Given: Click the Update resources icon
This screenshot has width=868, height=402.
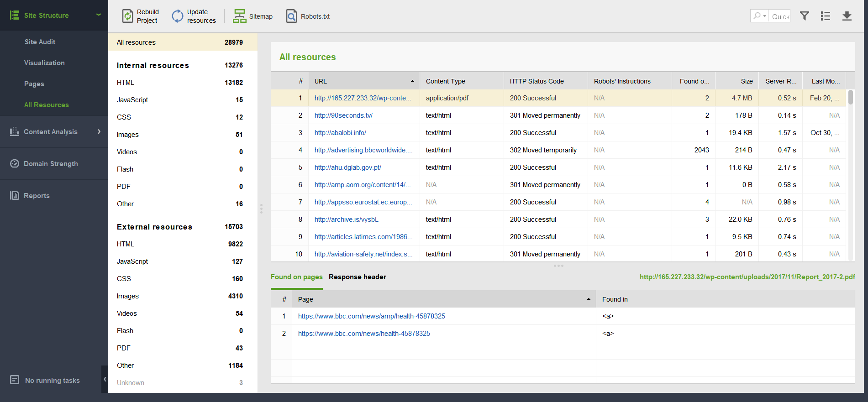Looking at the screenshot, I should [177, 16].
